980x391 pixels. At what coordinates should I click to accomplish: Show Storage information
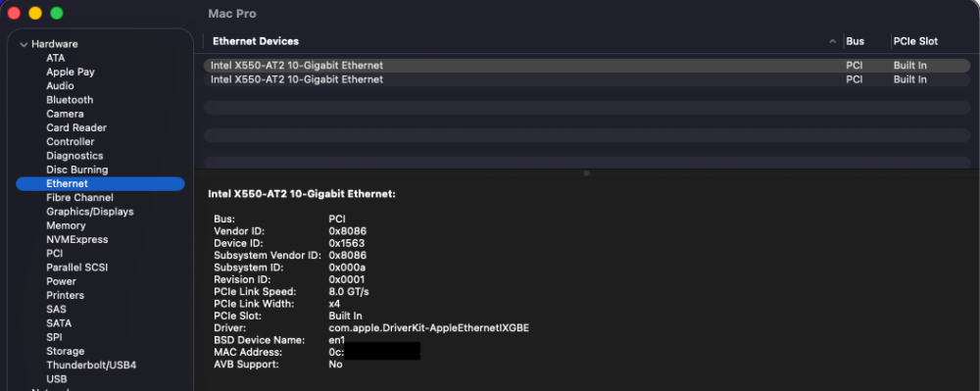point(65,351)
